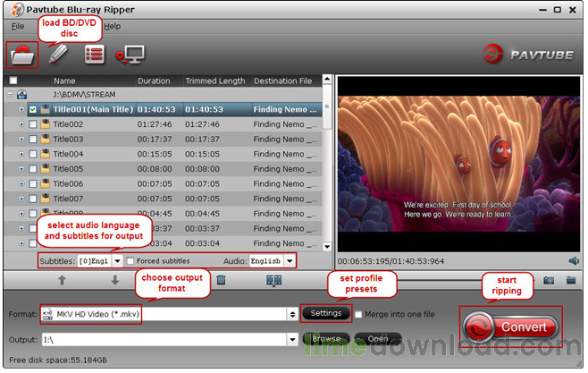Open the Audio language dropdown
Image resolution: width=588 pixels, height=373 pixels.
290,261
